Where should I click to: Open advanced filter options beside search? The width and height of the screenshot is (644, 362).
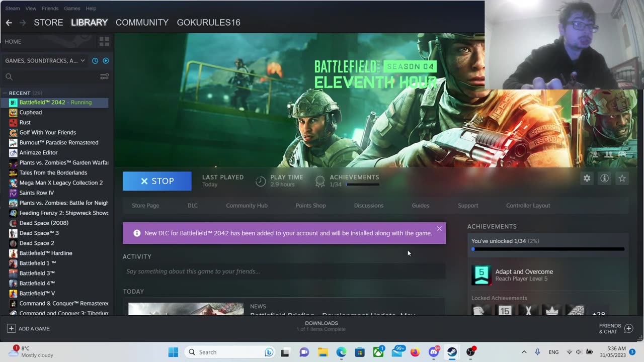(x=104, y=76)
